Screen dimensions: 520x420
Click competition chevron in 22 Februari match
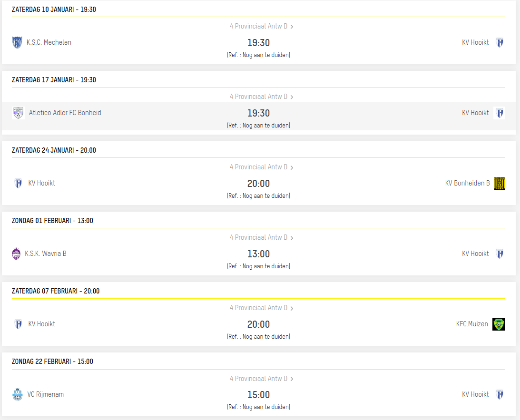[292, 379]
